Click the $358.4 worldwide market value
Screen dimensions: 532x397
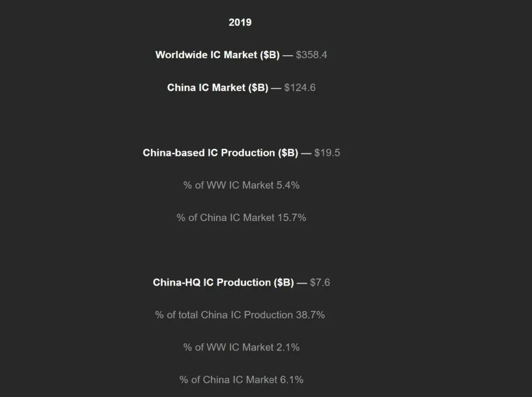[311, 55]
